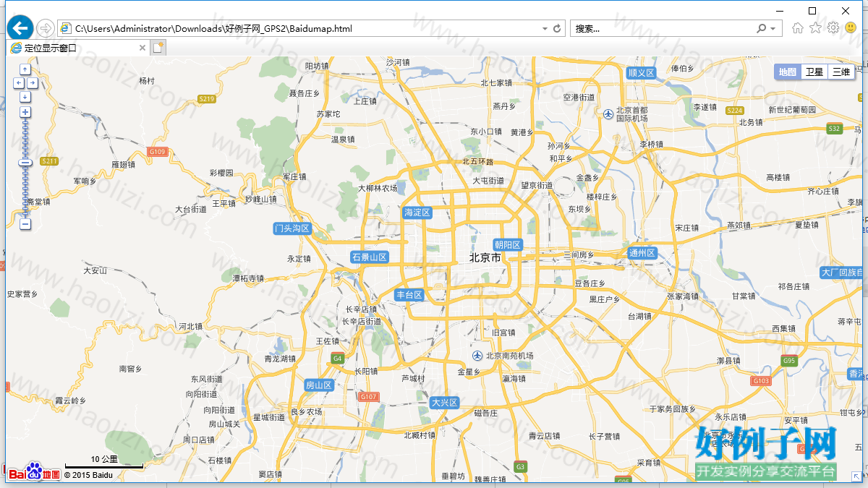Click the Baidu 地图 logo
The width and height of the screenshot is (868, 488).
(x=34, y=471)
